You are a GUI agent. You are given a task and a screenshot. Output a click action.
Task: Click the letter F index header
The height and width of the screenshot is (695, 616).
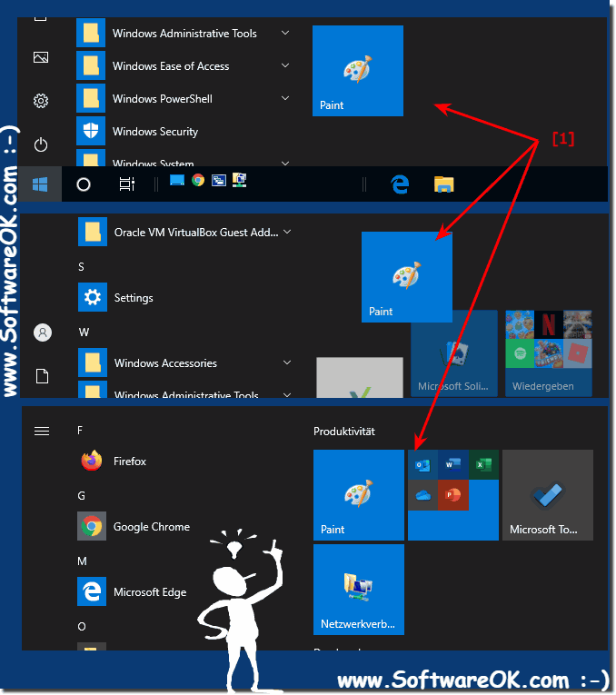point(80,431)
